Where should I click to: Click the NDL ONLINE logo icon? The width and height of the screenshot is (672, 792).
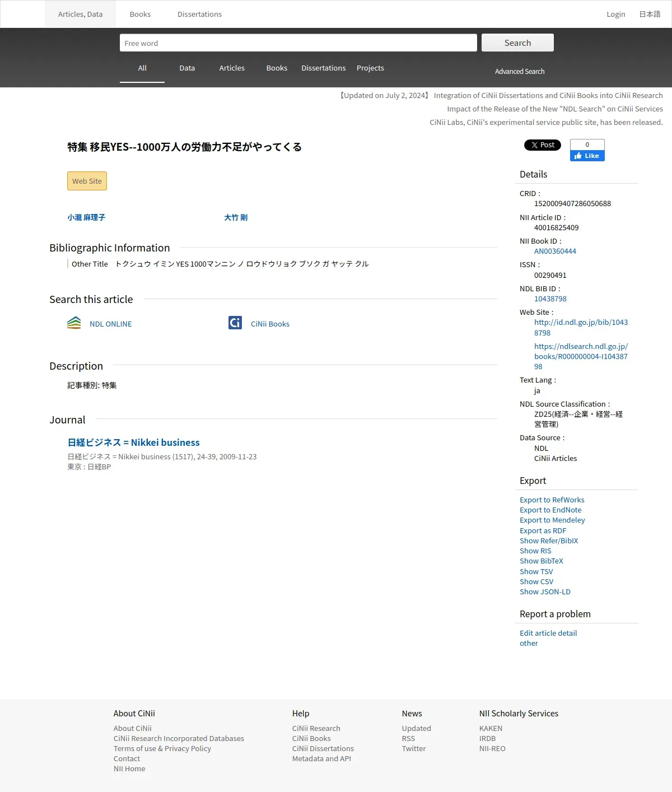[x=74, y=323]
